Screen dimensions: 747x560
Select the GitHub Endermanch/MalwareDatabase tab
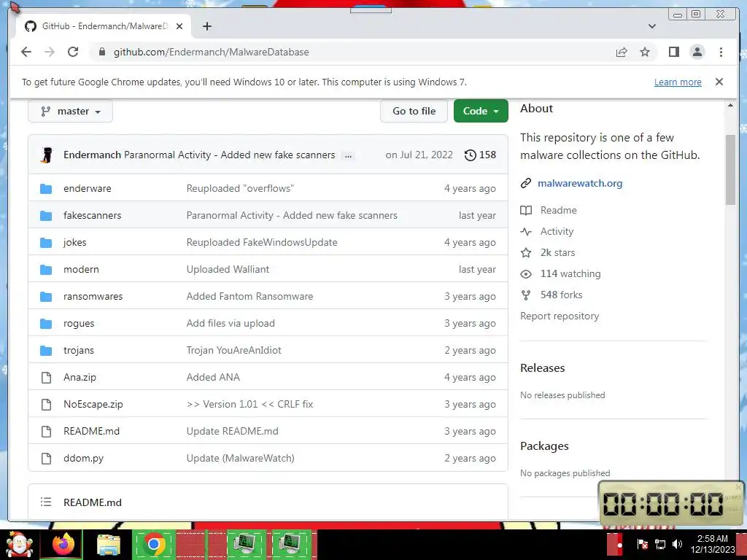pos(104,26)
